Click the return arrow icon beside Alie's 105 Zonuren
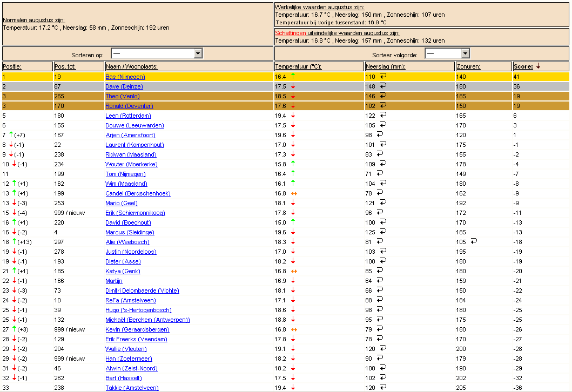572x392 pixels. coord(474,241)
